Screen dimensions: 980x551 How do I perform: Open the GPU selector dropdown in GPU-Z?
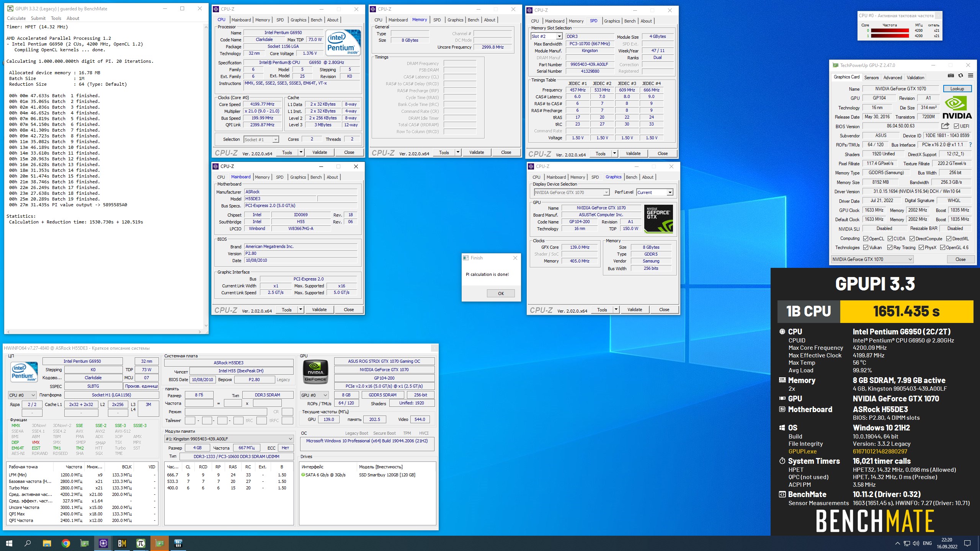coord(872,259)
